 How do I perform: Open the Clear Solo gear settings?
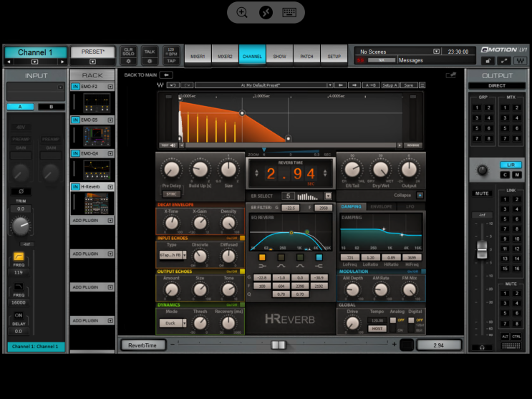(x=128, y=62)
